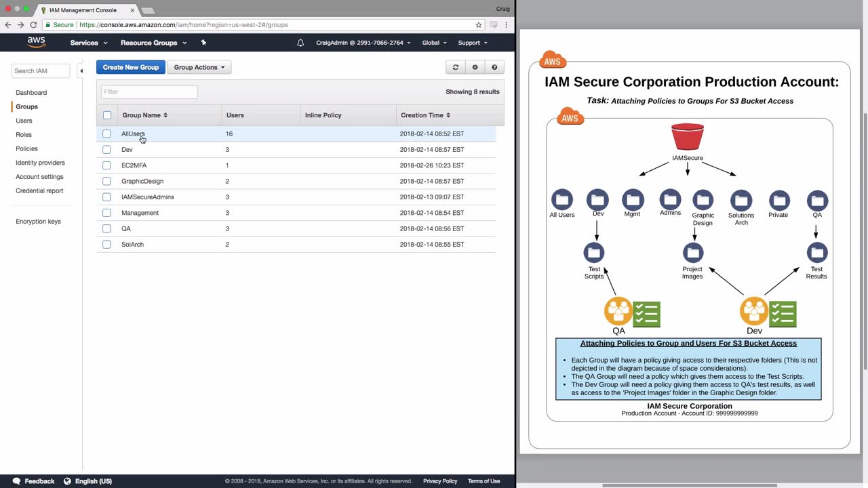The width and height of the screenshot is (868, 488).
Task: Select Users in the IAM sidebar
Action: click(x=24, y=121)
